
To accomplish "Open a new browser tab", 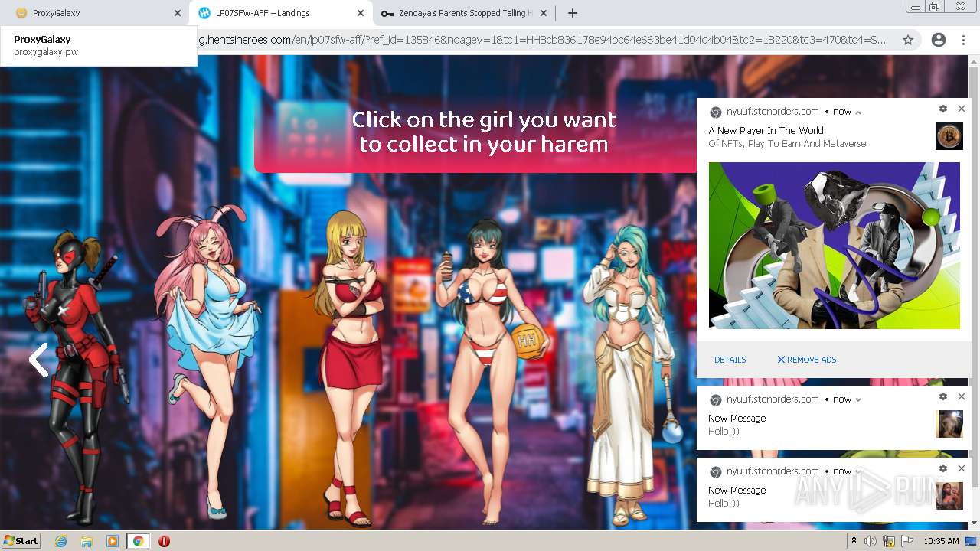I will click(x=572, y=13).
